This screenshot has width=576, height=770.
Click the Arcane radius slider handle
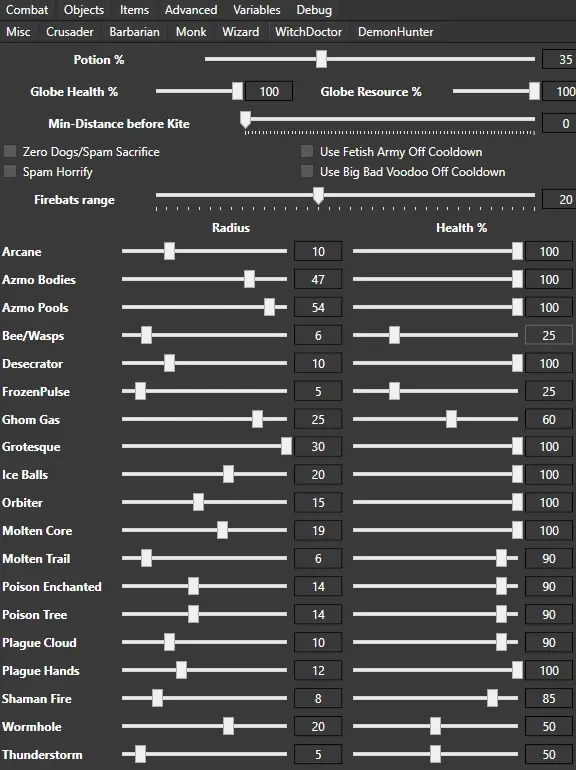[x=169, y=251]
